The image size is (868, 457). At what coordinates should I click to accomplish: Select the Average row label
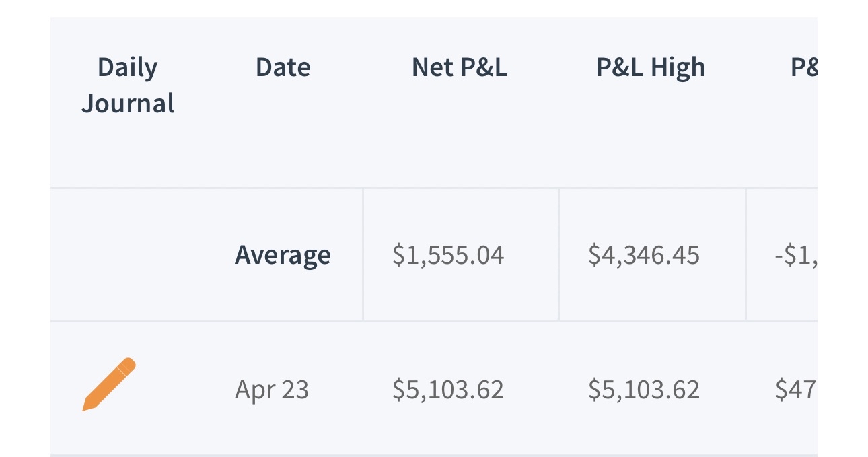click(283, 254)
